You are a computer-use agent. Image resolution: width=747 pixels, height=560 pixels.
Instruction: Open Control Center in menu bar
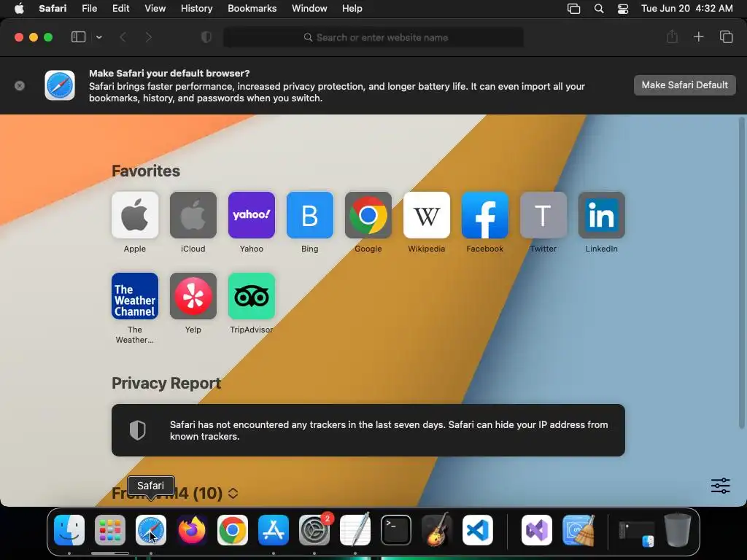(623, 9)
